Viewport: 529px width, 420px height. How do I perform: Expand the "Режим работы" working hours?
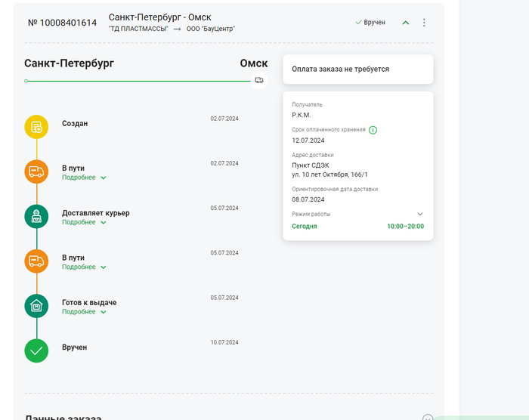click(x=420, y=214)
